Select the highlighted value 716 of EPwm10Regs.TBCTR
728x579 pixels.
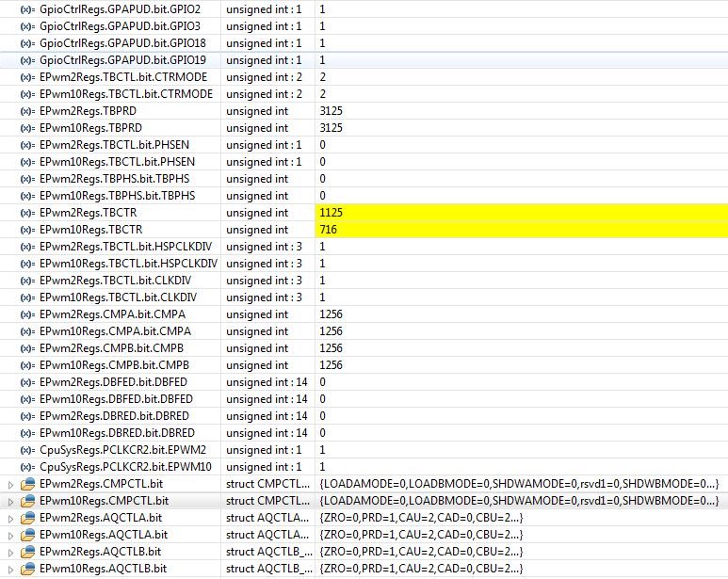coord(329,229)
